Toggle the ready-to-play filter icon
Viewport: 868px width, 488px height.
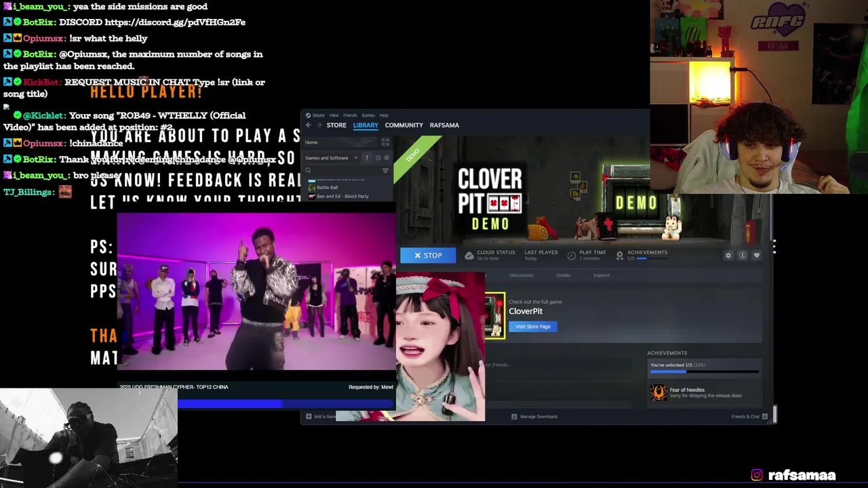click(x=387, y=158)
